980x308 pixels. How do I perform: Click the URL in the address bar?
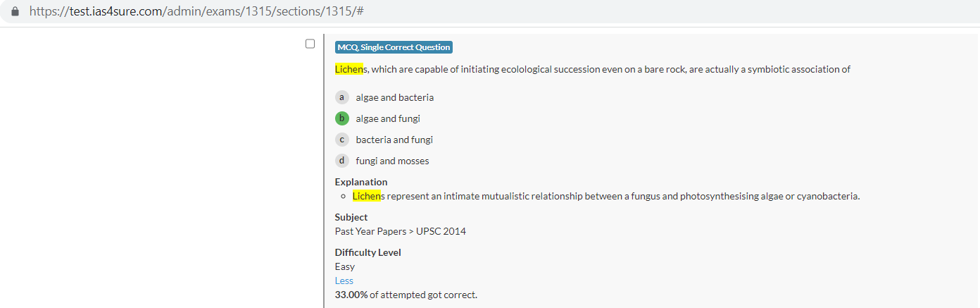point(196,12)
